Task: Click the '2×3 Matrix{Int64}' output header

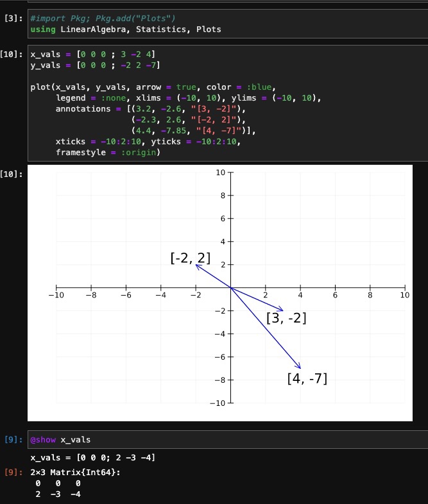Action: click(x=75, y=473)
